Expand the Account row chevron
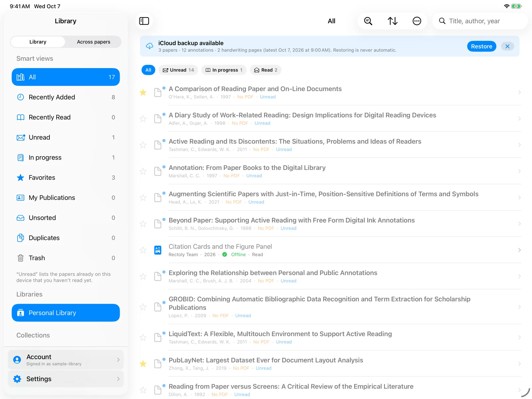This screenshot has height=399, width=532. 118,360
